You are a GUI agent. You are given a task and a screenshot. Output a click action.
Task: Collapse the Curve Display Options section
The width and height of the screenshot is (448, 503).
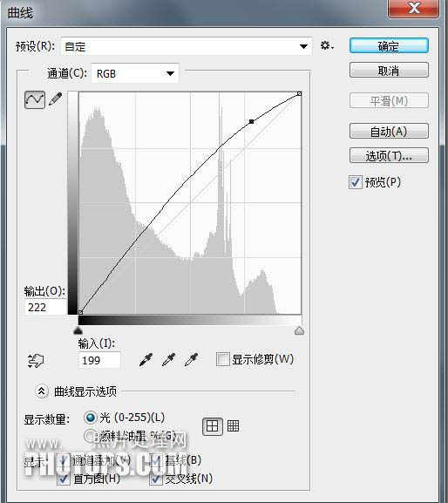click(x=41, y=391)
